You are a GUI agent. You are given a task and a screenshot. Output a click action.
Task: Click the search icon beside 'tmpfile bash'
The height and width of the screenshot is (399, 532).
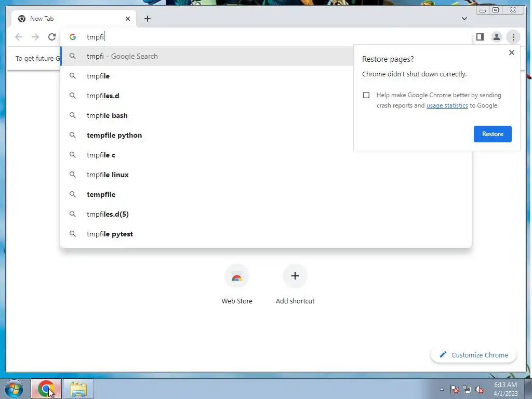73,115
